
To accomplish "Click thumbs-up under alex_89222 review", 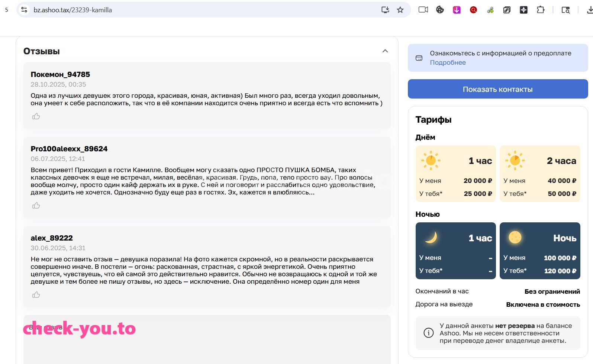I will (x=36, y=295).
